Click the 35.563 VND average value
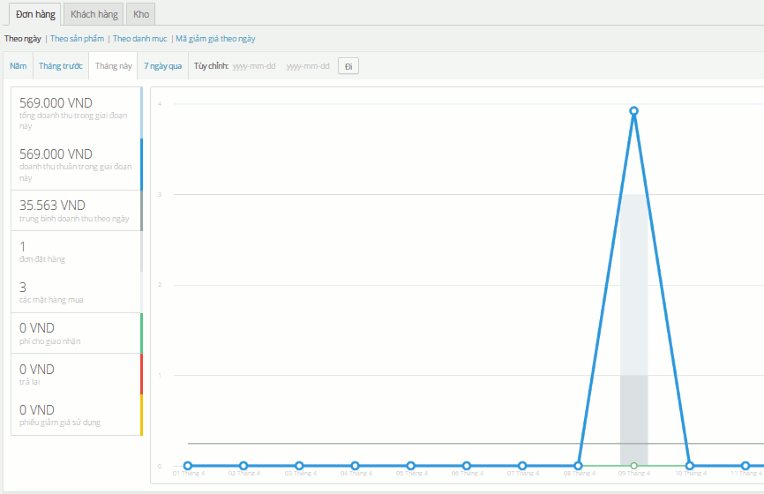The height and width of the screenshot is (494, 764). (52, 206)
